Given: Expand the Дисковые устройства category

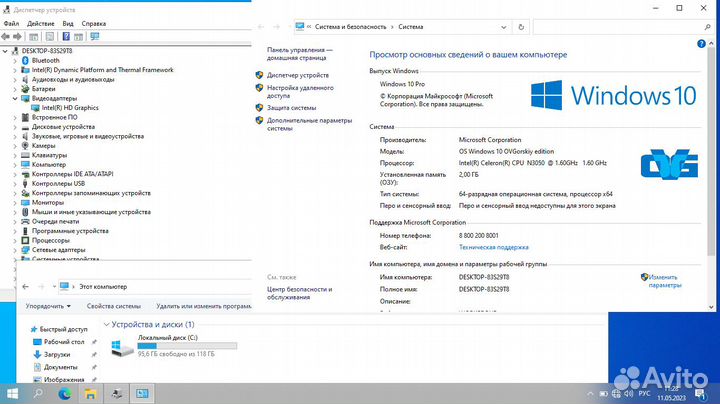Looking at the screenshot, I should coord(15,127).
